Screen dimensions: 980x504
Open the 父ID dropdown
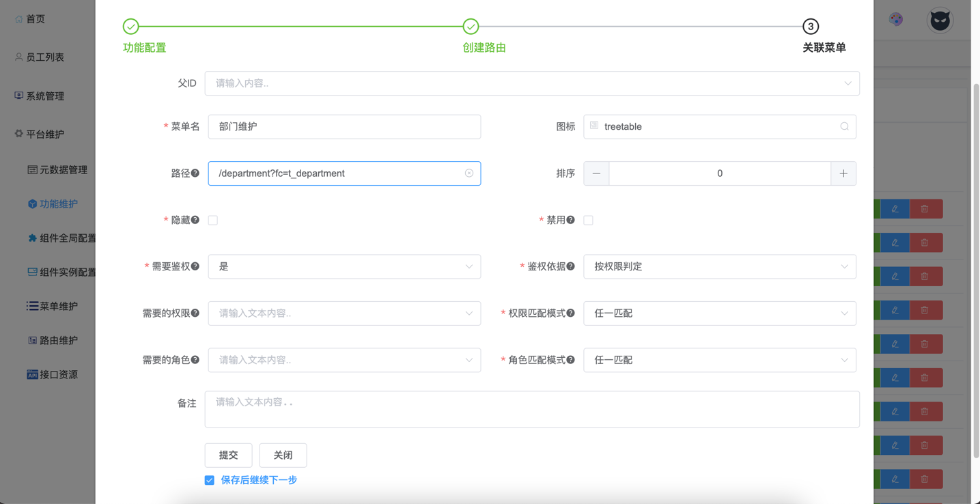pos(531,83)
